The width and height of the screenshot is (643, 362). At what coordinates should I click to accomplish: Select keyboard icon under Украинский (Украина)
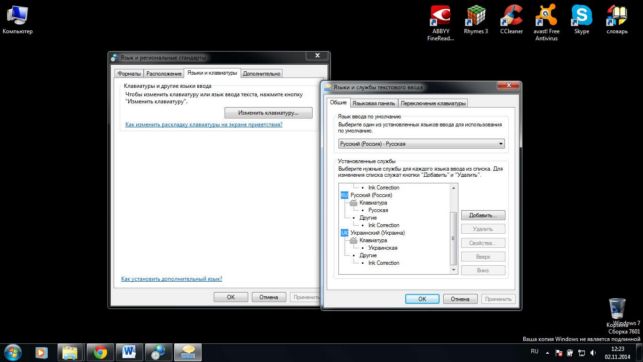coord(353,241)
